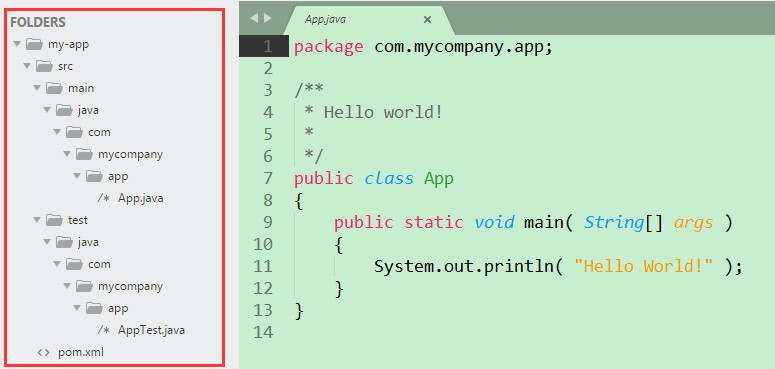Click com folder icon under main
This screenshot has width=775, height=369.
click(x=74, y=132)
